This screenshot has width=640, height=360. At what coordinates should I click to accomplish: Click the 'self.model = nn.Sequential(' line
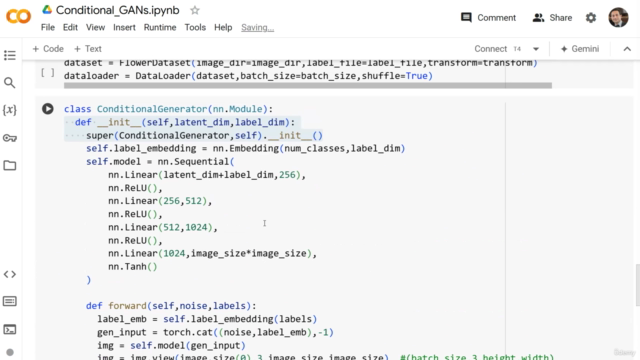(x=160, y=162)
